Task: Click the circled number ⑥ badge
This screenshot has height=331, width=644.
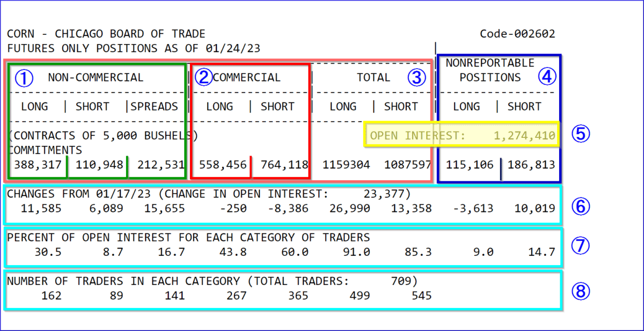Action: click(580, 207)
